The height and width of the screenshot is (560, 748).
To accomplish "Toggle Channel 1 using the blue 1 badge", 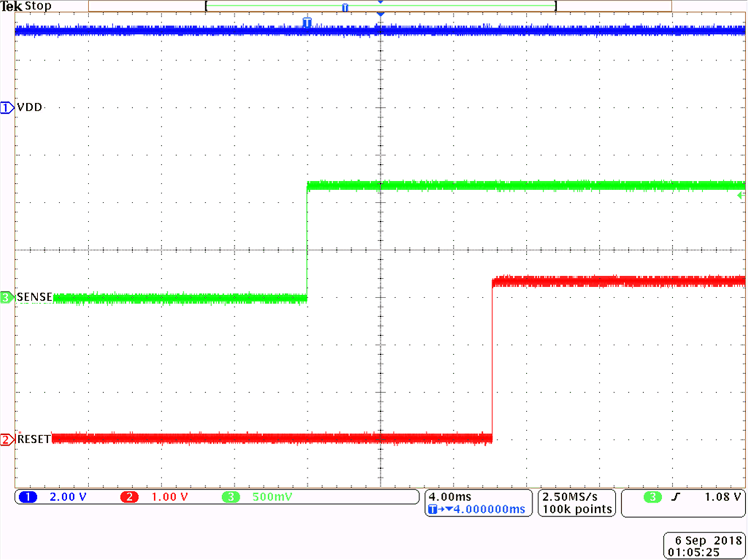I will 27,497.
